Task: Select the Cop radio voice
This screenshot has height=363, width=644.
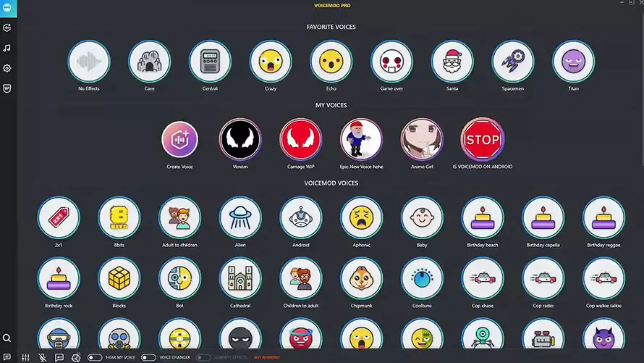Action: [543, 278]
